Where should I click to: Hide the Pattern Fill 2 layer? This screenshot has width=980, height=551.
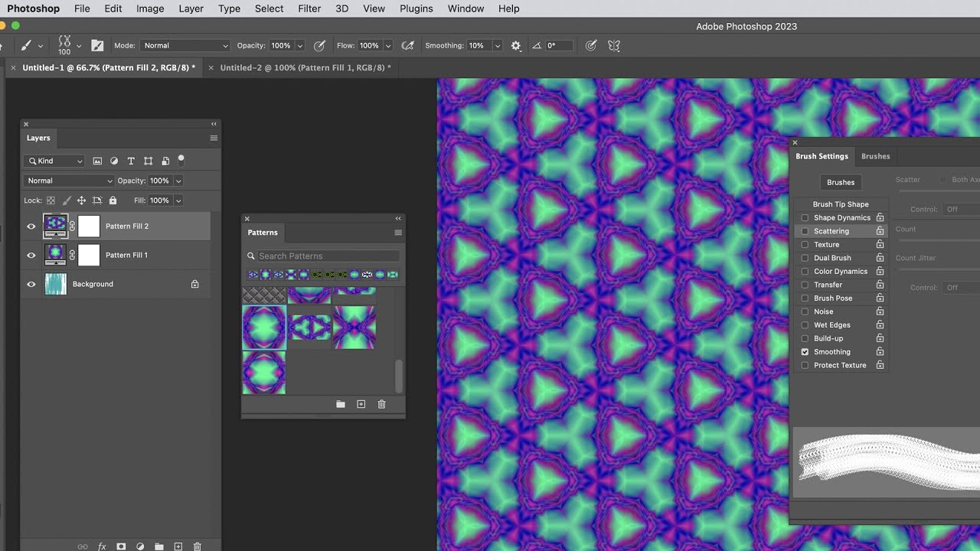coord(31,227)
